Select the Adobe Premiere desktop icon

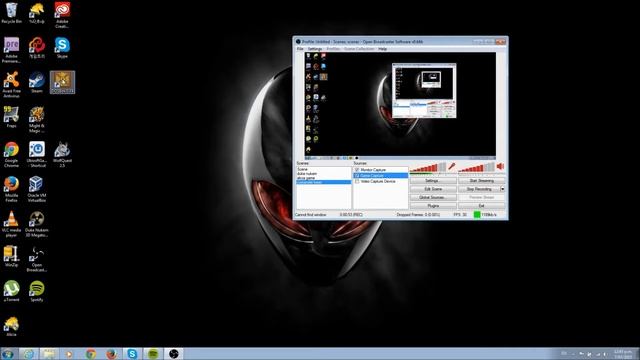point(11,50)
